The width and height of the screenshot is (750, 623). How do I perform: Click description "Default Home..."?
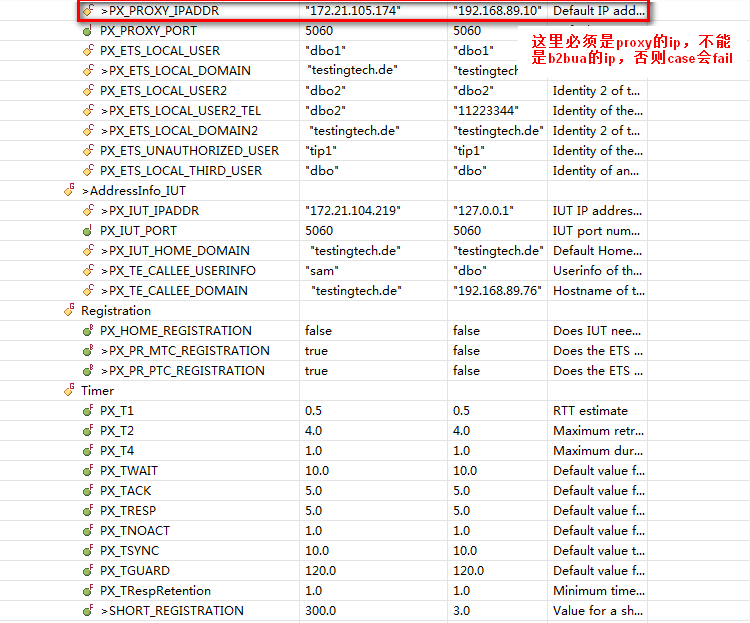tap(597, 251)
